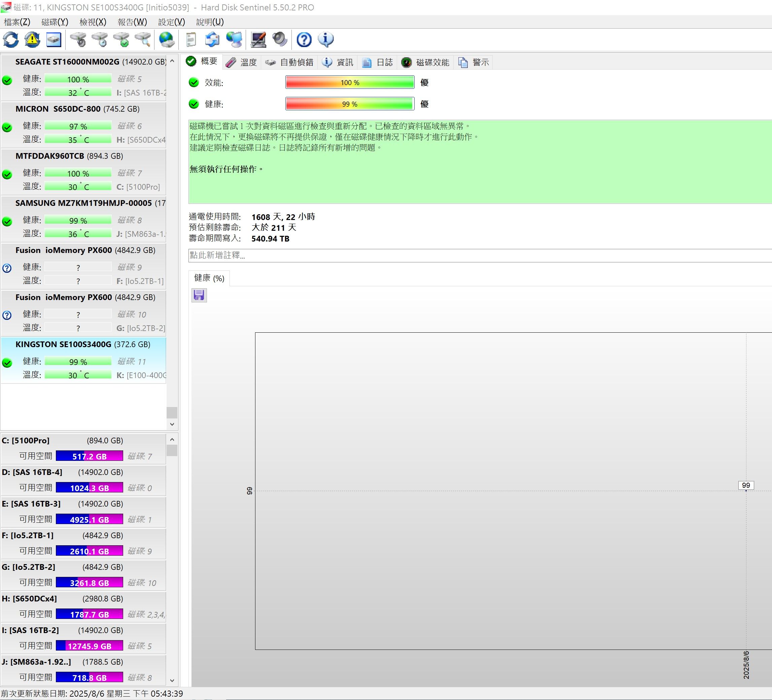Select the KINGSTON SE100S3400G disk entry
772x700 pixels.
click(x=83, y=360)
